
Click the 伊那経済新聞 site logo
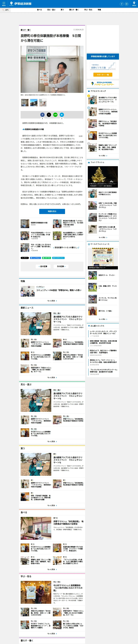click(x=21, y=4)
